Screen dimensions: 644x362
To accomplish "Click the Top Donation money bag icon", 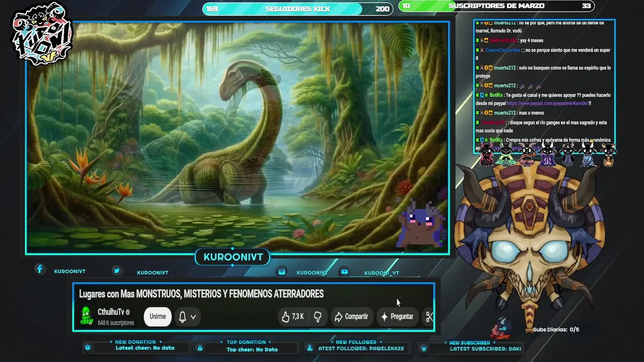I will [200, 348].
